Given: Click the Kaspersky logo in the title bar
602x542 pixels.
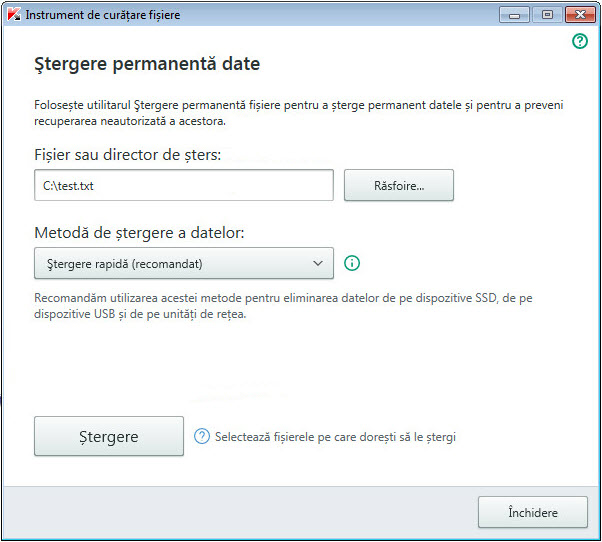Looking at the screenshot, I should (x=11, y=15).
